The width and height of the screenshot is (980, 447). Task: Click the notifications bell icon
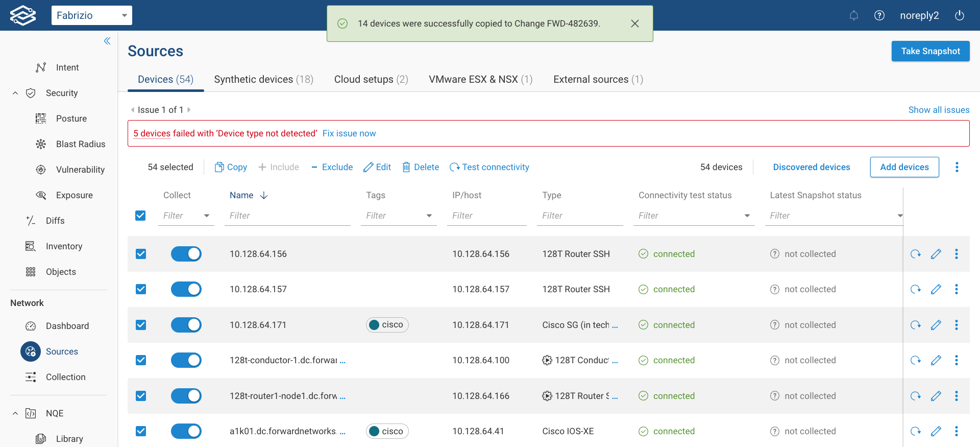(853, 15)
